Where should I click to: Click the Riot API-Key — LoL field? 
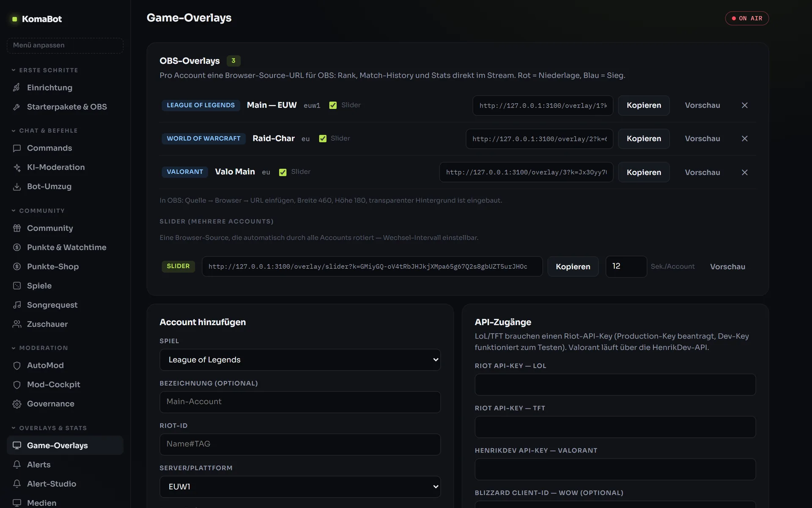coord(615,385)
